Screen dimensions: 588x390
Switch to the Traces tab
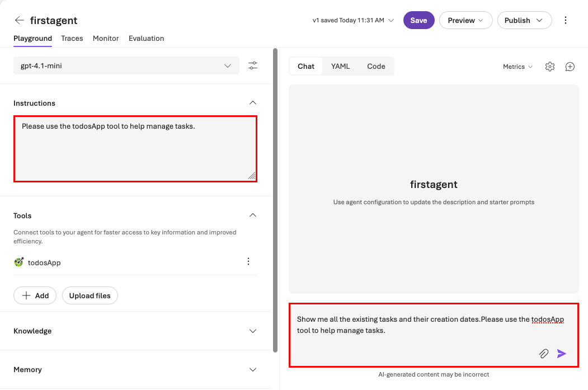72,38
